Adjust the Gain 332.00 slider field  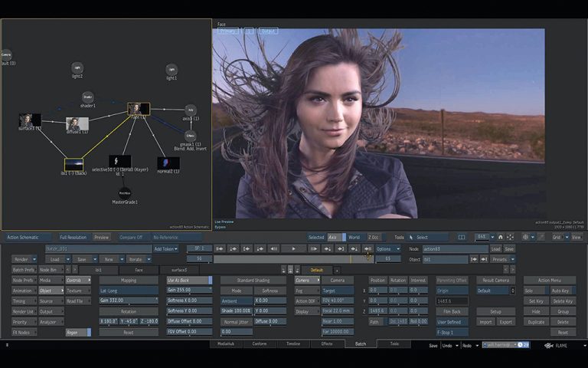pyautogui.click(x=128, y=301)
